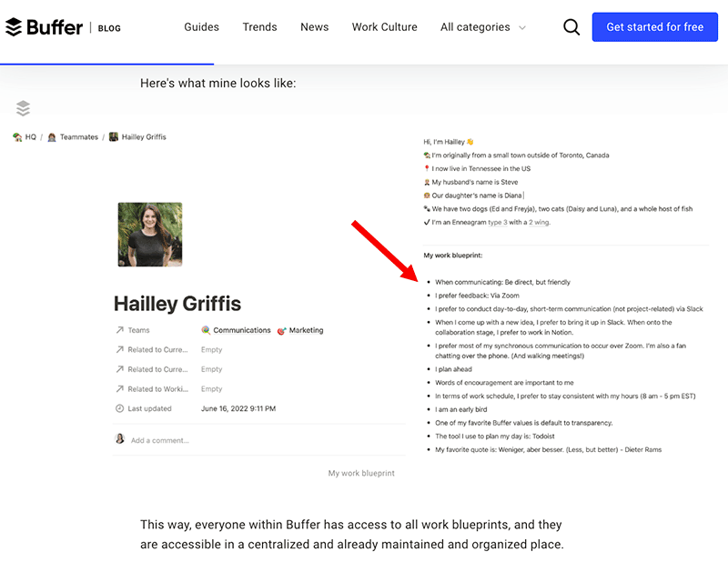Click the Teams property label

(x=139, y=330)
